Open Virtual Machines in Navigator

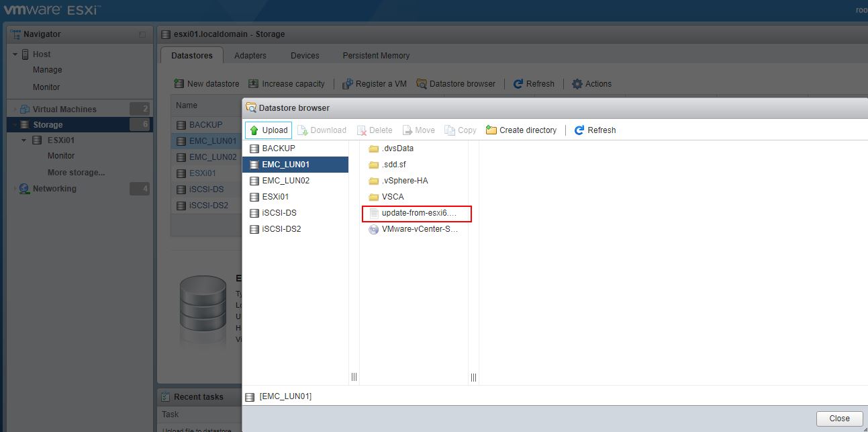point(64,110)
